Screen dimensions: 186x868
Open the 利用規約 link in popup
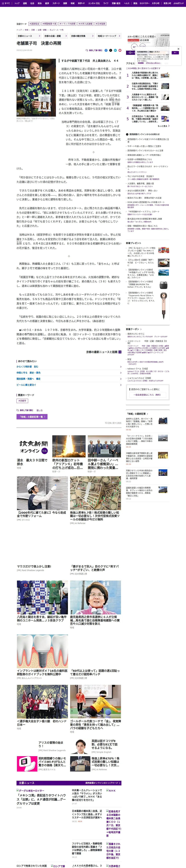point(141,63)
